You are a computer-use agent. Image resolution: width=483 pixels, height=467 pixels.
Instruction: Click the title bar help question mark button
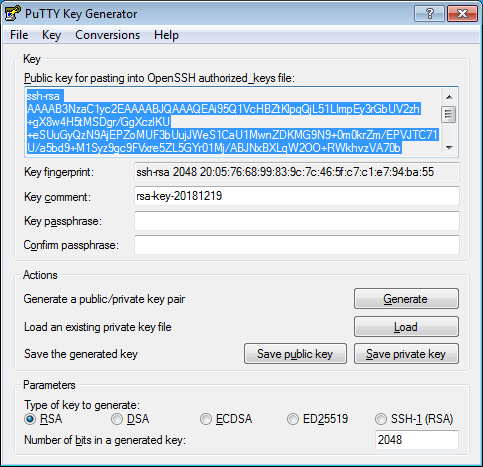(x=429, y=14)
